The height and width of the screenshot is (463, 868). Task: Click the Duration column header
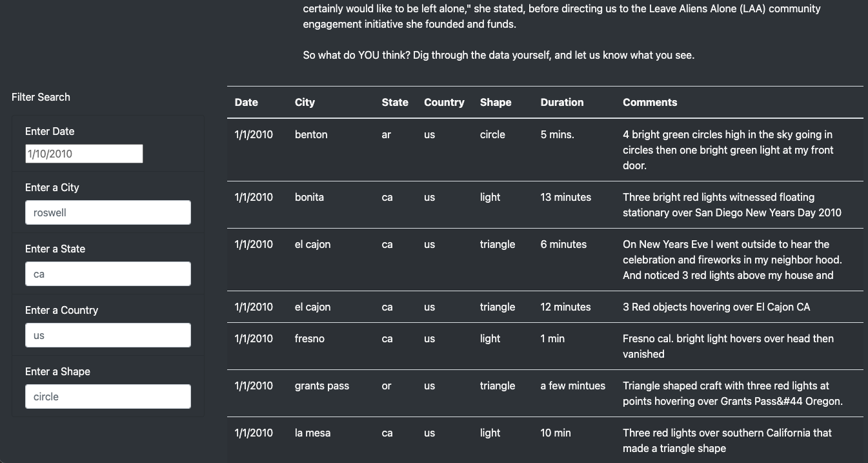tap(561, 102)
